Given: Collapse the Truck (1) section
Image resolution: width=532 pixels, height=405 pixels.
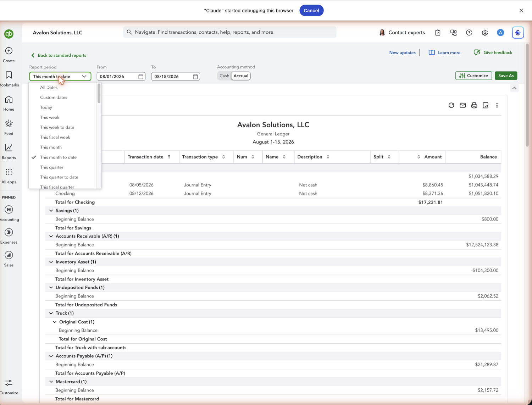Looking at the screenshot, I should click(51, 313).
